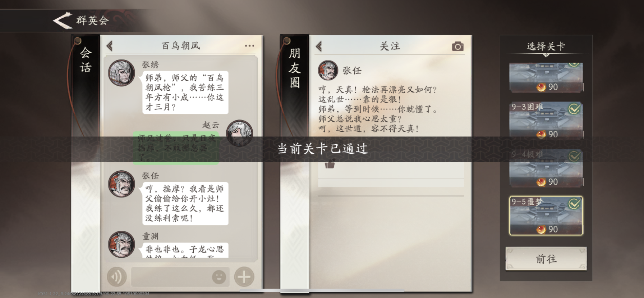Tap the voice input speaker icon
The image size is (644, 298).
pos(116,277)
